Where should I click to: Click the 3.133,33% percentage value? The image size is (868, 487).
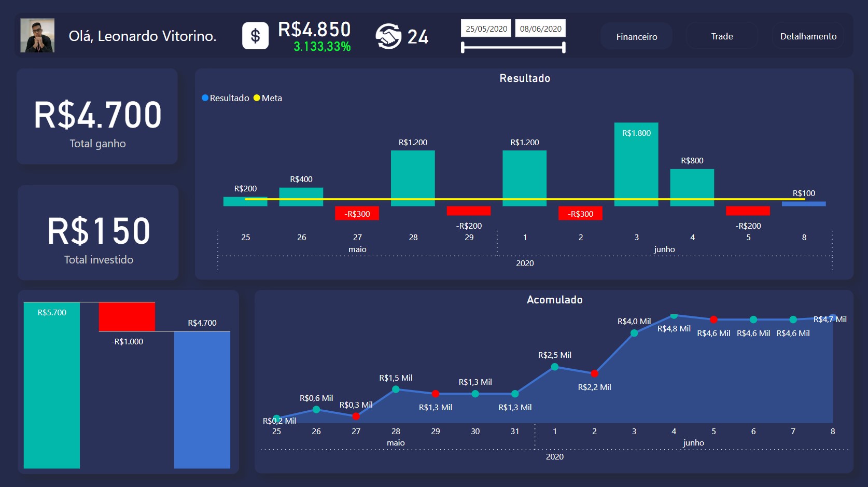322,47
